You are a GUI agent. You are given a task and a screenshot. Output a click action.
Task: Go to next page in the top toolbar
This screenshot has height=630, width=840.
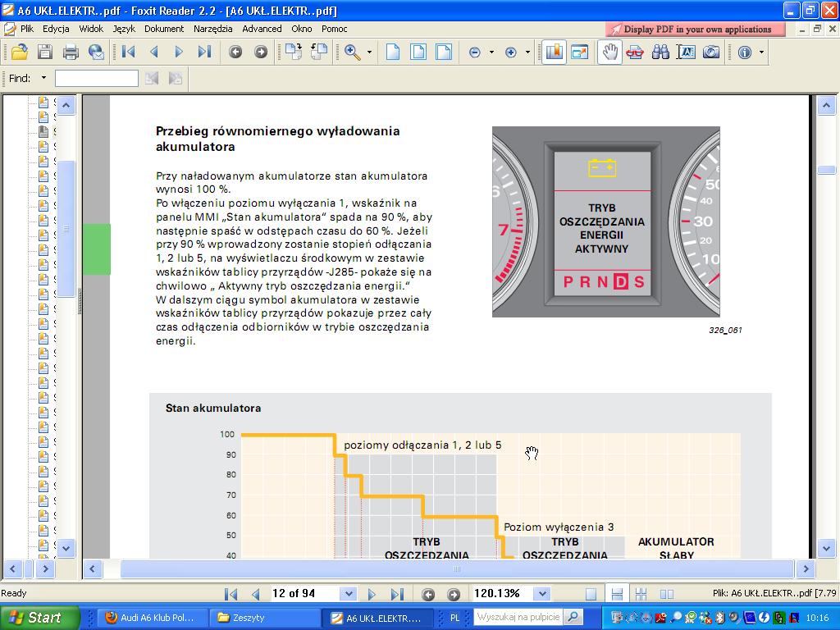click(x=179, y=52)
